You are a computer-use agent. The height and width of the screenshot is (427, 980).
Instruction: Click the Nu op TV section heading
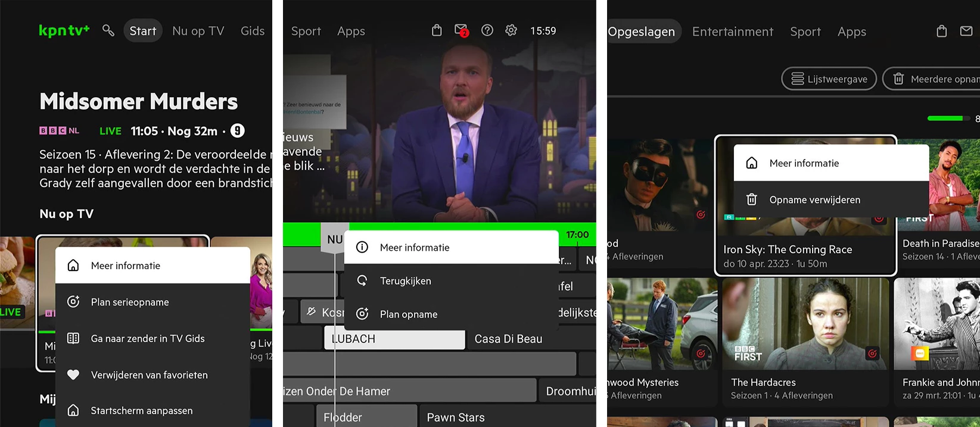66,214
